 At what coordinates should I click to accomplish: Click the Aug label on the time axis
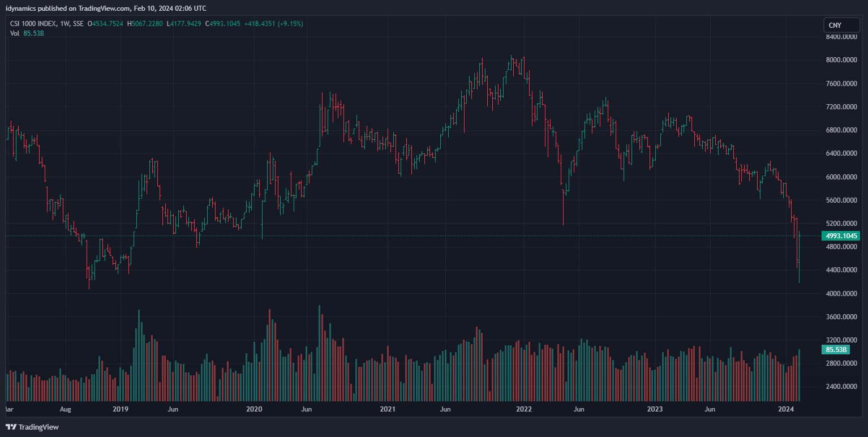pos(66,409)
